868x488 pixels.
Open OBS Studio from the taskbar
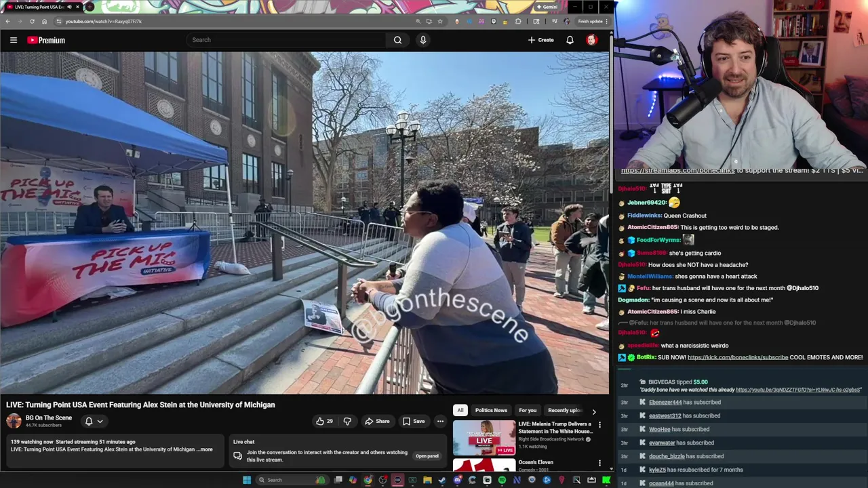point(382,480)
